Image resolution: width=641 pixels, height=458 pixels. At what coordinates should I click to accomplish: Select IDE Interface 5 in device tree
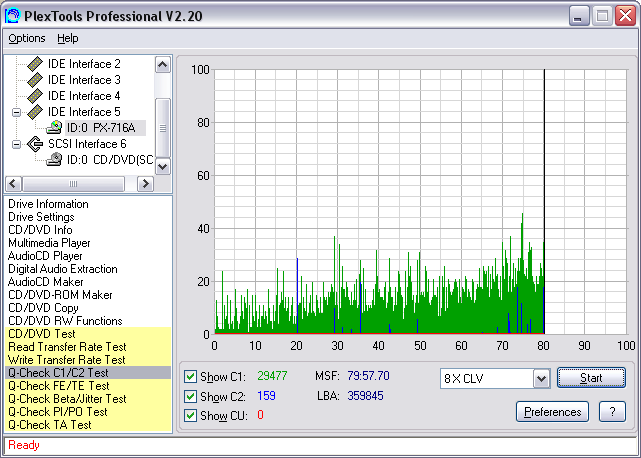pos(84,112)
